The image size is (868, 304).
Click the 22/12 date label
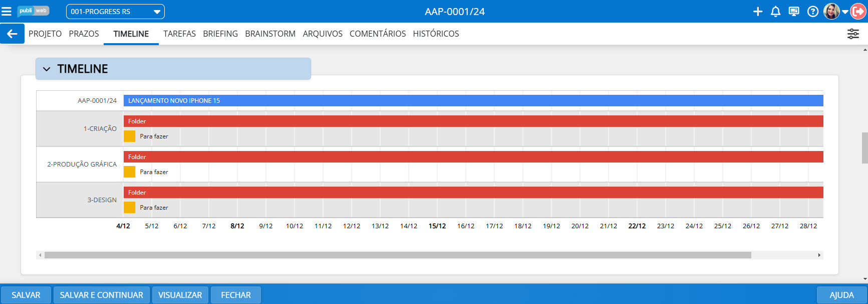click(637, 226)
